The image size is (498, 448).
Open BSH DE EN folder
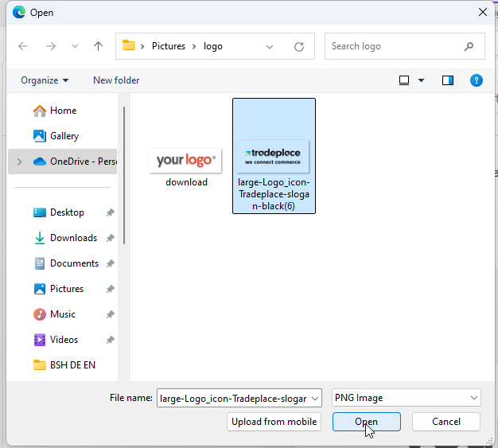click(64, 364)
